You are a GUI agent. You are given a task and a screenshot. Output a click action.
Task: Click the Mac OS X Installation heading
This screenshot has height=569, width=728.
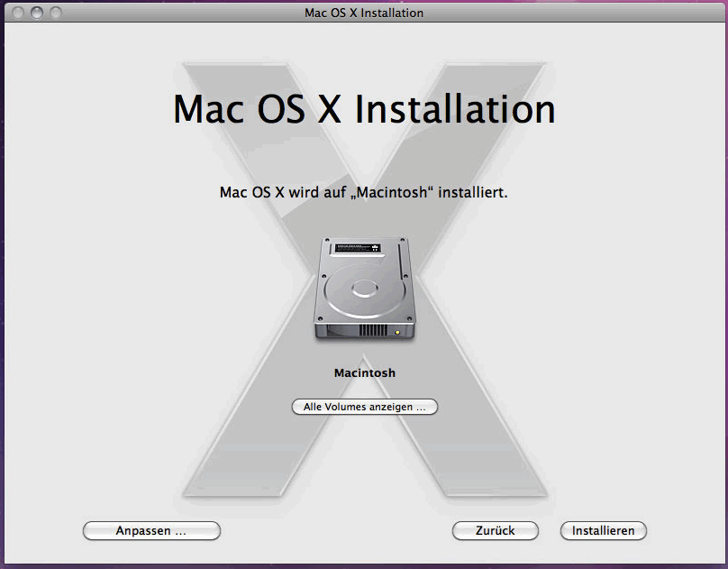coord(364,110)
